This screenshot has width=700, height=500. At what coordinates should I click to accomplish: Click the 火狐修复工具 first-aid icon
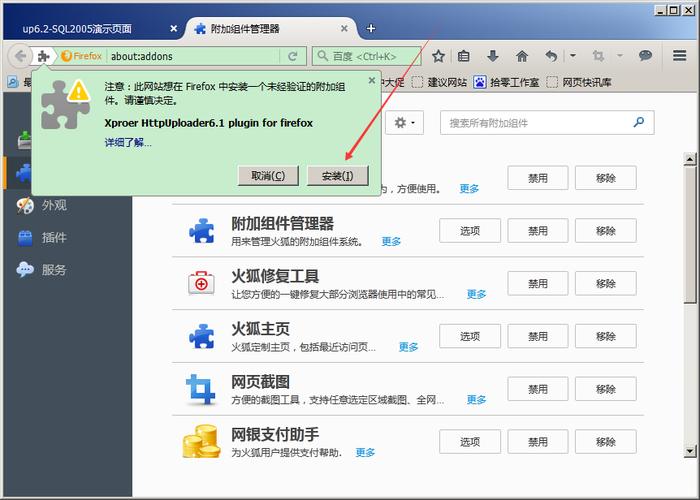point(201,283)
